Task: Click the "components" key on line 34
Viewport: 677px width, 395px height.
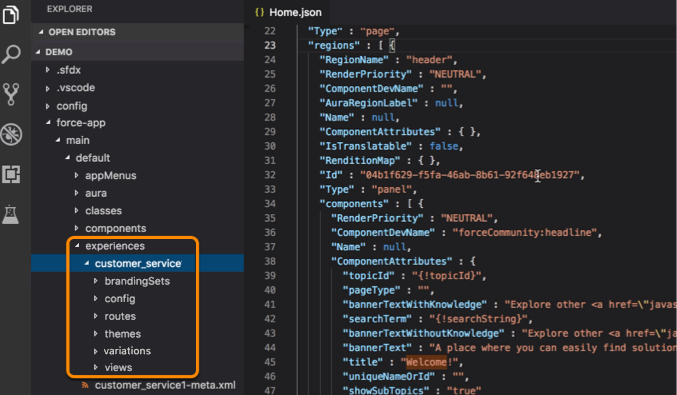Action: pyautogui.click(x=354, y=204)
